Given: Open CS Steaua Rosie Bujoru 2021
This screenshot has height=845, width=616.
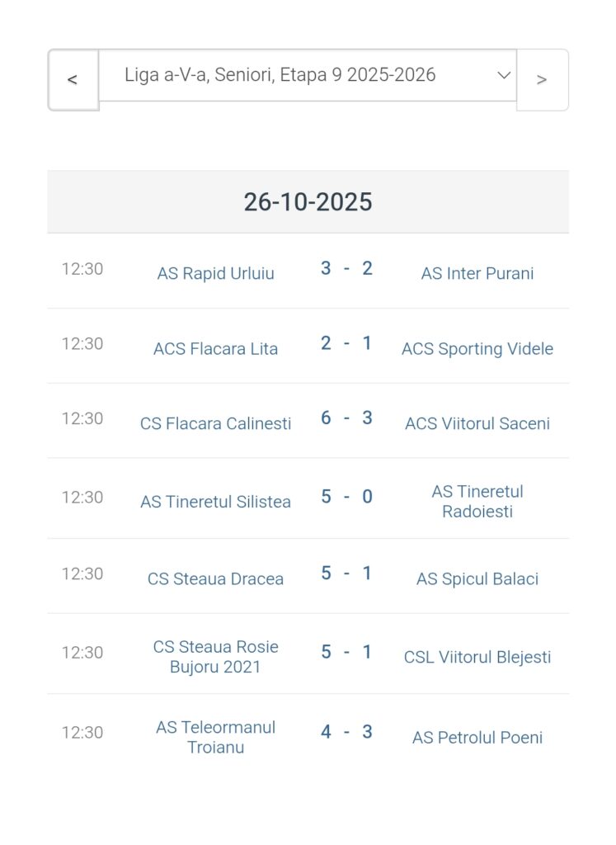Looking at the screenshot, I should [215, 657].
